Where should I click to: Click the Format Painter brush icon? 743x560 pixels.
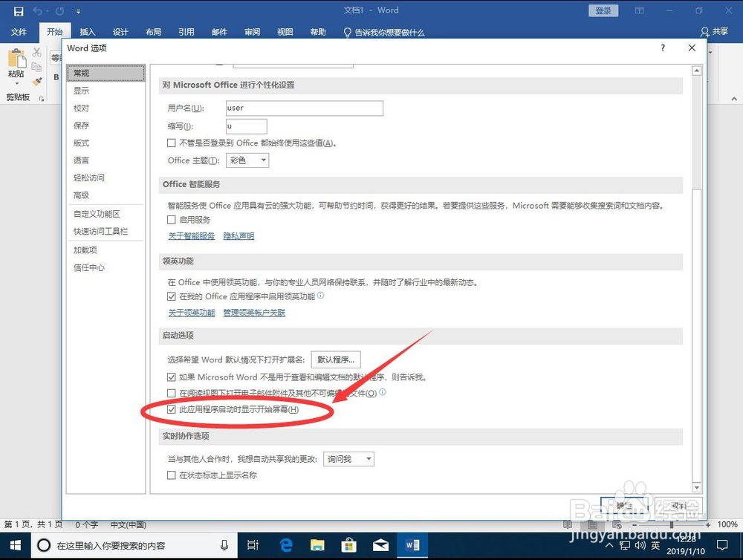(x=37, y=82)
